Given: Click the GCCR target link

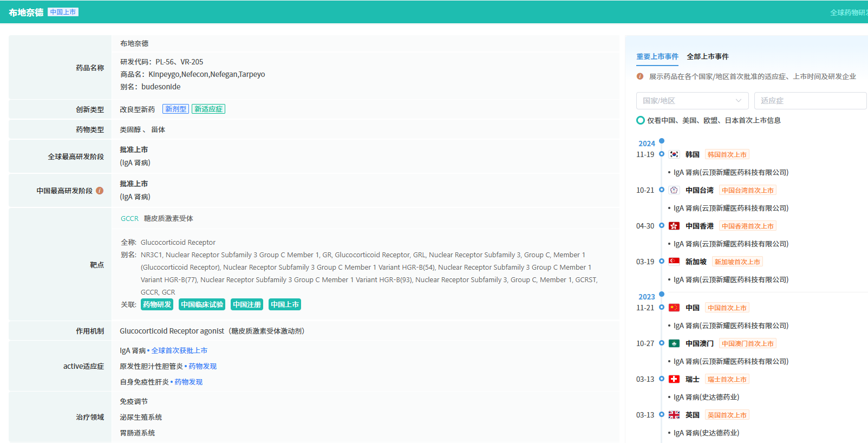Looking at the screenshot, I should point(129,218).
